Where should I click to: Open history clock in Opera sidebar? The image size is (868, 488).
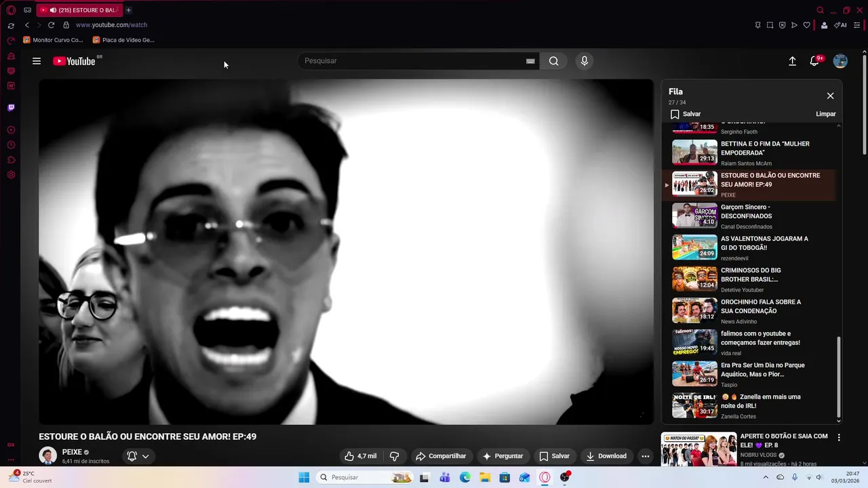[11, 145]
